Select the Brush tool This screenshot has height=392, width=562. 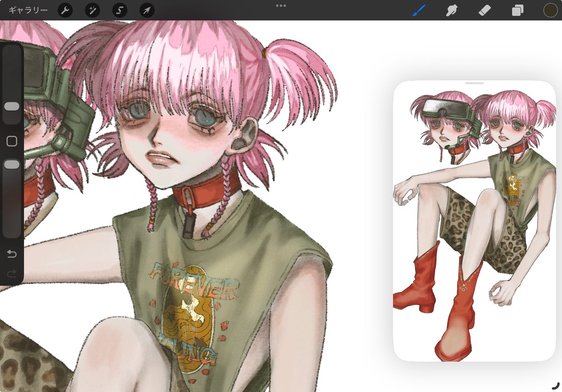coord(419,10)
